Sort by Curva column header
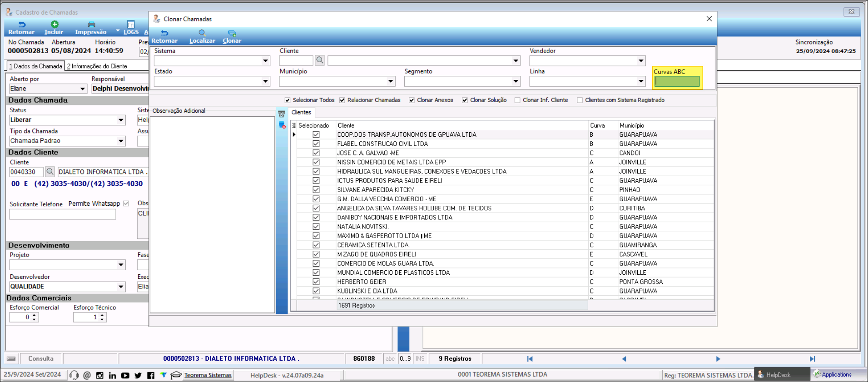This screenshot has width=868, height=382. coord(602,125)
